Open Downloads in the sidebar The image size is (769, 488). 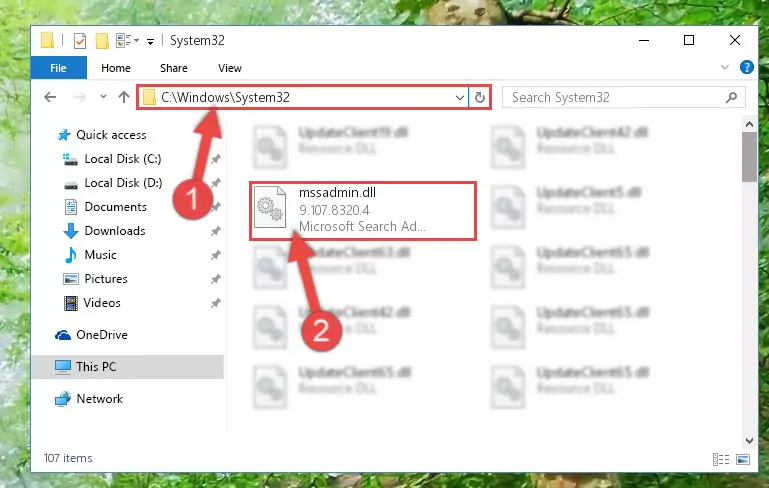tap(115, 231)
